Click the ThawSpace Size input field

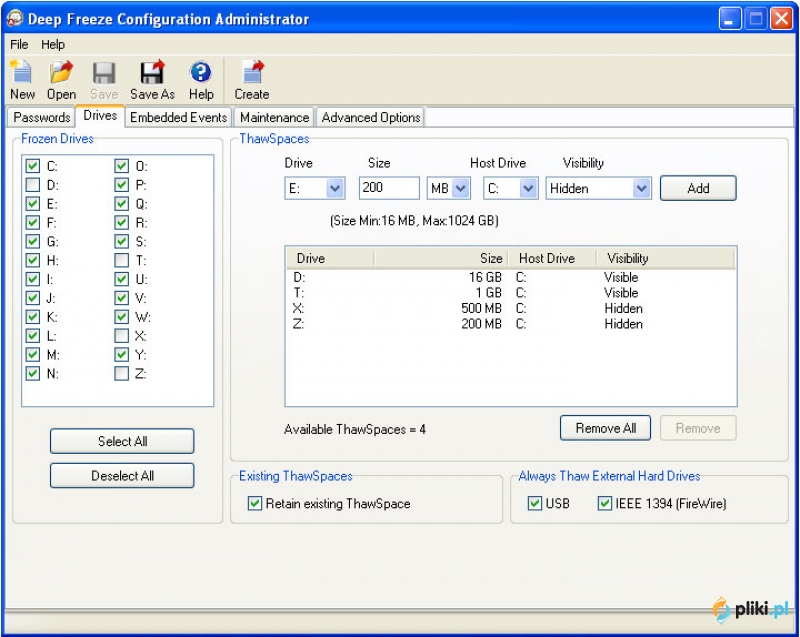click(389, 188)
